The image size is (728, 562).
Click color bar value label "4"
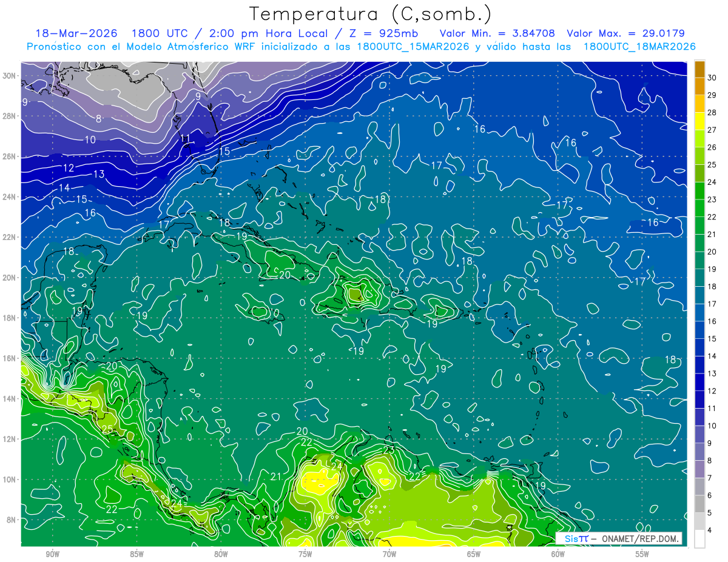pyautogui.click(x=710, y=530)
